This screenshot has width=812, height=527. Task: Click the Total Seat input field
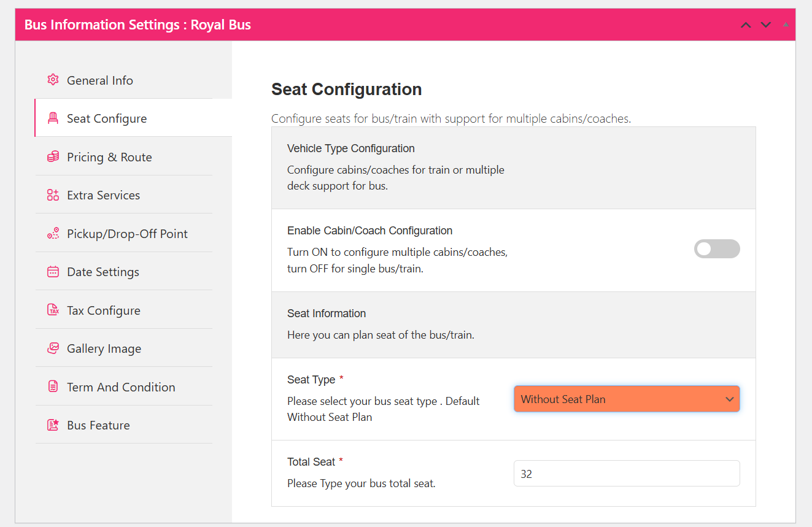[x=627, y=474]
